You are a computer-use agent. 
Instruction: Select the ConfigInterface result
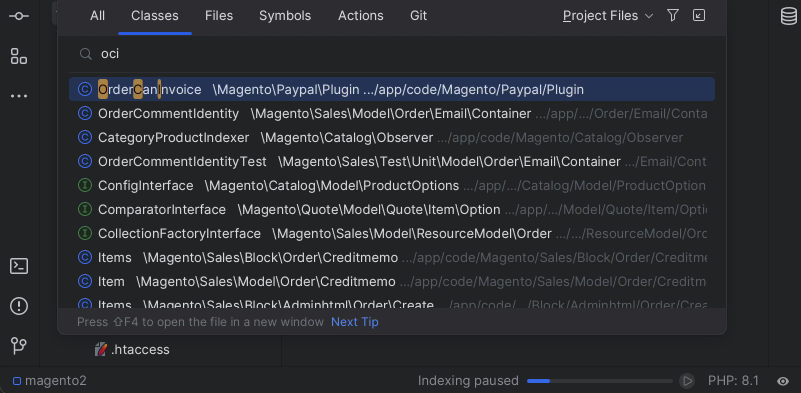(x=392, y=186)
